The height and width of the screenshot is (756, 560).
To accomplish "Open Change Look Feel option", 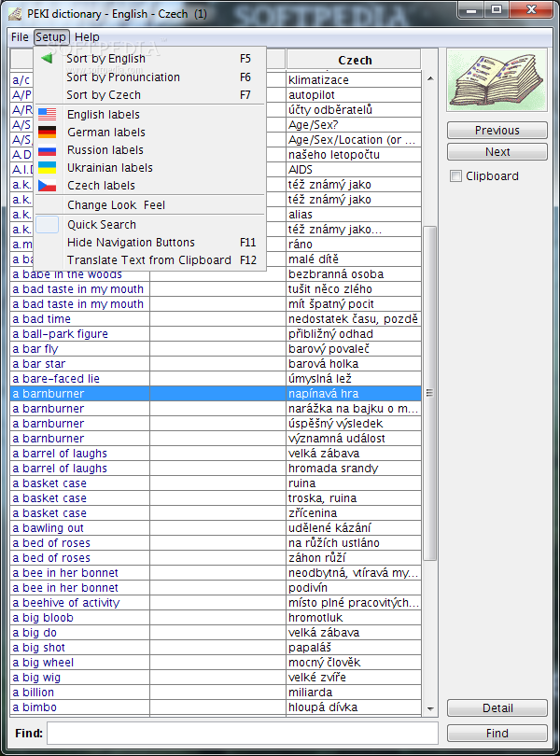I will point(150,205).
